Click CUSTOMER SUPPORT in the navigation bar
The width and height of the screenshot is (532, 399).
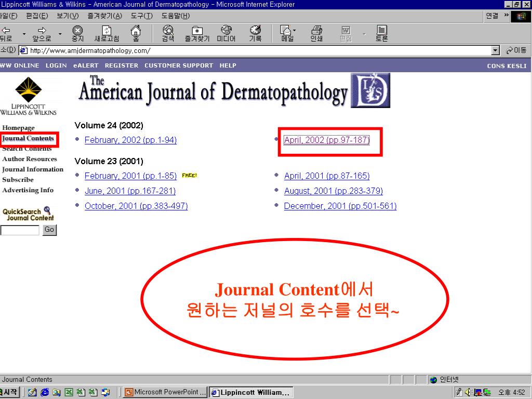coord(179,65)
